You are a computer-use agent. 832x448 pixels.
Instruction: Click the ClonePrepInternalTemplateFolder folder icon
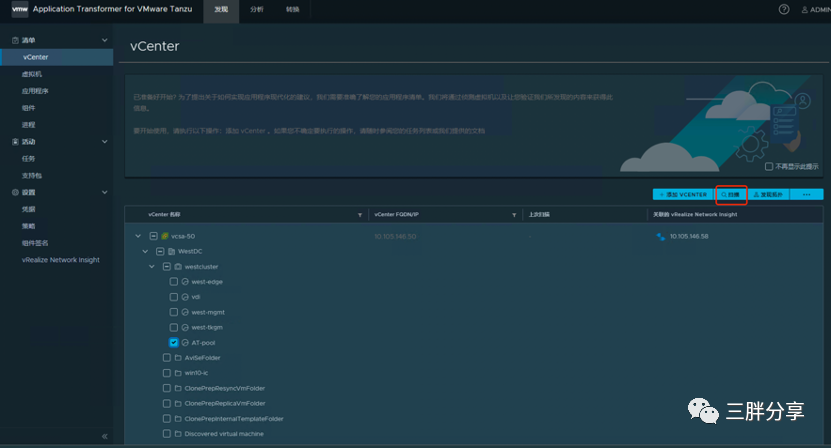click(x=178, y=419)
